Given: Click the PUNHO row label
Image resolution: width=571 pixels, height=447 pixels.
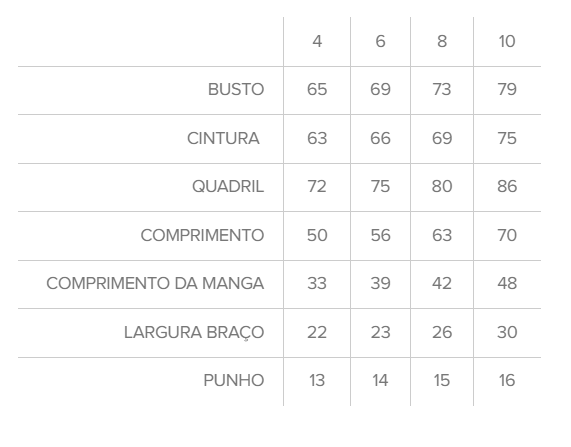Looking at the screenshot, I should coord(233,380).
